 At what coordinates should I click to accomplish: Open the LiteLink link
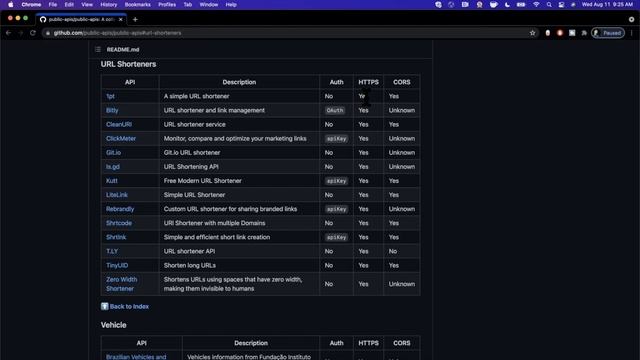pyautogui.click(x=117, y=195)
